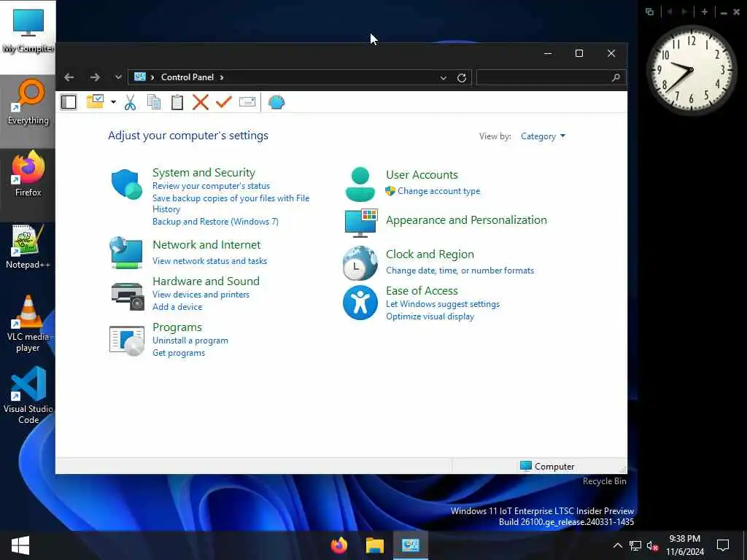Open Clock and Region category
Image resolution: width=747 pixels, height=560 pixels.
430,254
